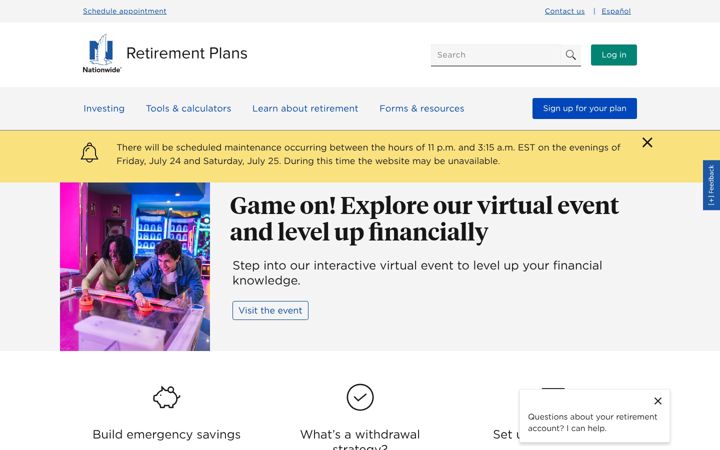Click the Retirement Plans title text
The width and height of the screenshot is (720, 450).
point(187,53)
